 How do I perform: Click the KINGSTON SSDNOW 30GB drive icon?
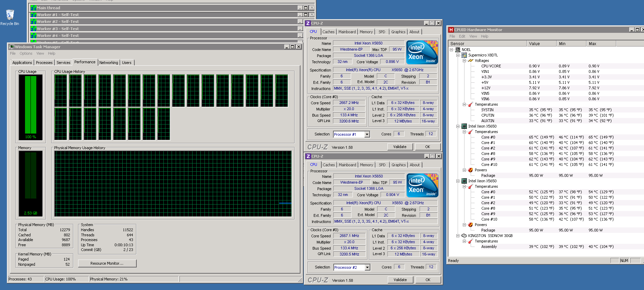464,236
